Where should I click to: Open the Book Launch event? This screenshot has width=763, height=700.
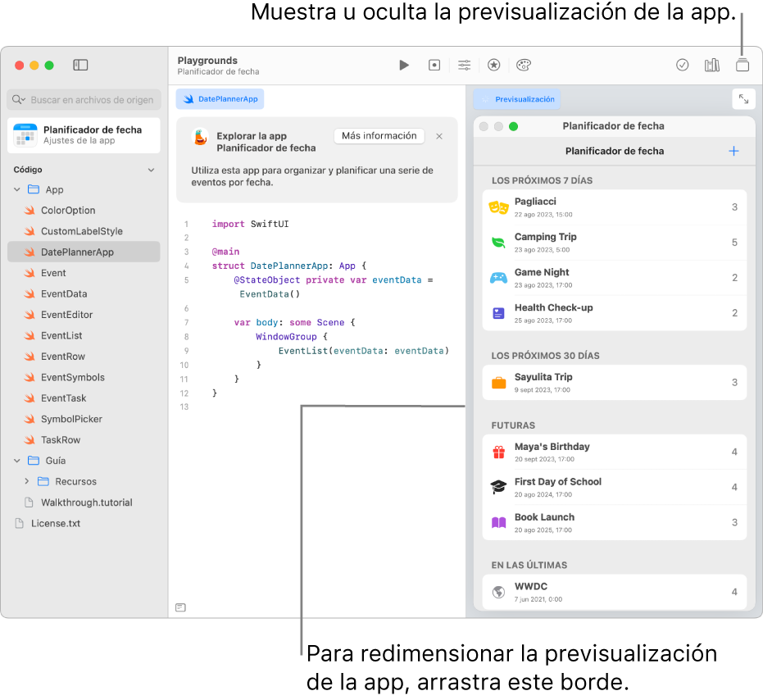tap(614, 522)
